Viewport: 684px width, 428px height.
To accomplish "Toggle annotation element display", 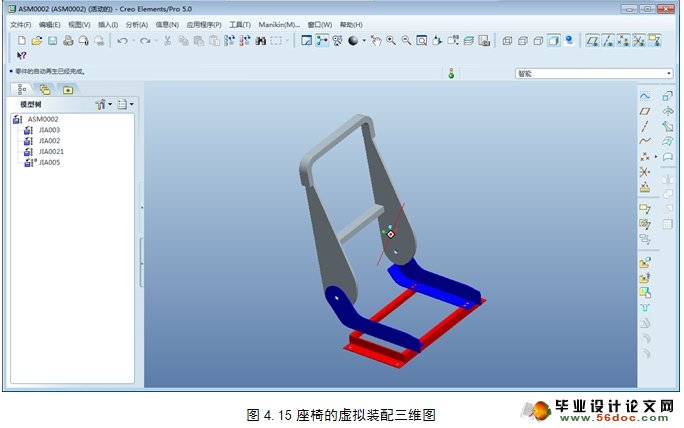I will [654, 41].
